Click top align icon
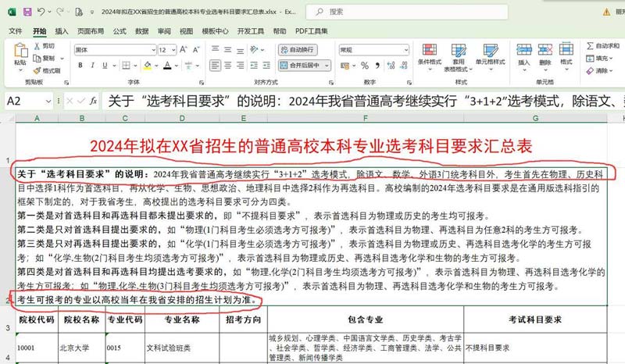Viewport: 625px width, 364px height. tap(215, 49)
